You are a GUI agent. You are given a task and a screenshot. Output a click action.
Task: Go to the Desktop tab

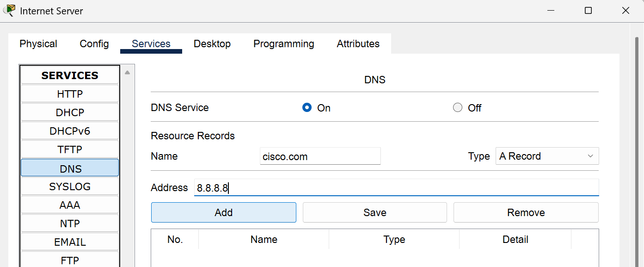point(212,44)
